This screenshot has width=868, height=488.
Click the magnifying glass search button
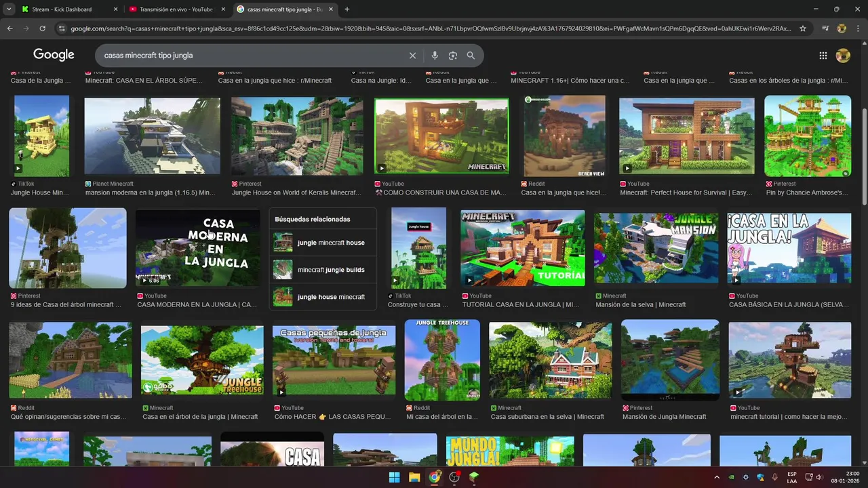pos(471,56)
